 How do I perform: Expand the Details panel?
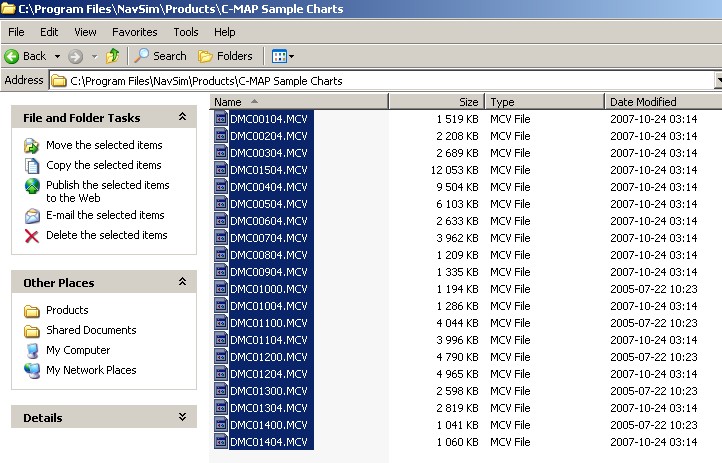coord(182,417)
